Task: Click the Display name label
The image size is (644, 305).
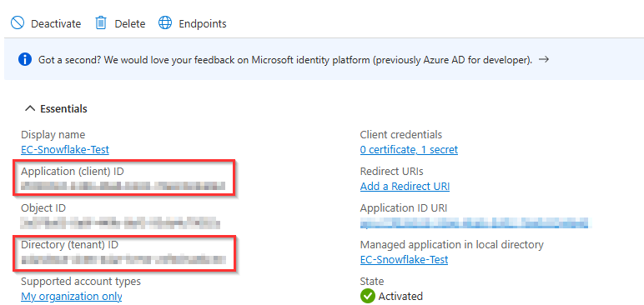Action: pos(53,135)
